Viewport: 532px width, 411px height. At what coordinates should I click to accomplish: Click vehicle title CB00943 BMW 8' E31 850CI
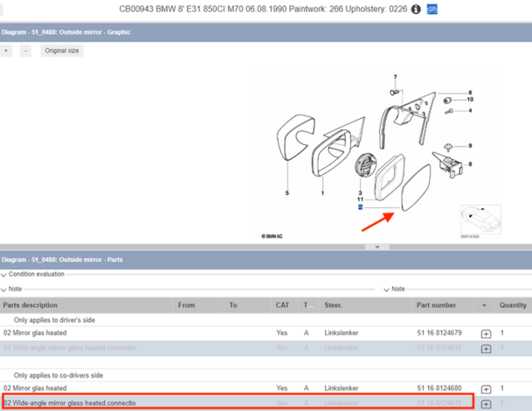point(263,9)
